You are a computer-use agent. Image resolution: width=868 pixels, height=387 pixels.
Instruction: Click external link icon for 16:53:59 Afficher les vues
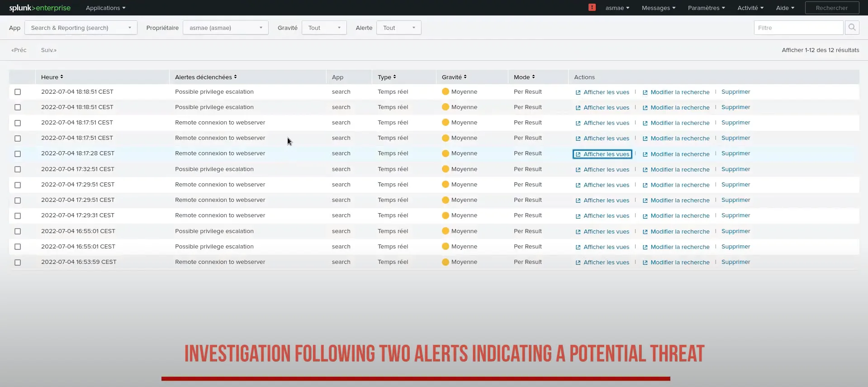[x=578, y=263]
